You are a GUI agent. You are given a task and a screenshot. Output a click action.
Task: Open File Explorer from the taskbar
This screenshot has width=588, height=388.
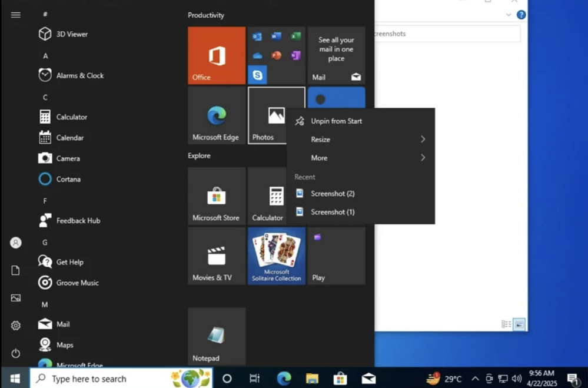tap(312, 379)
